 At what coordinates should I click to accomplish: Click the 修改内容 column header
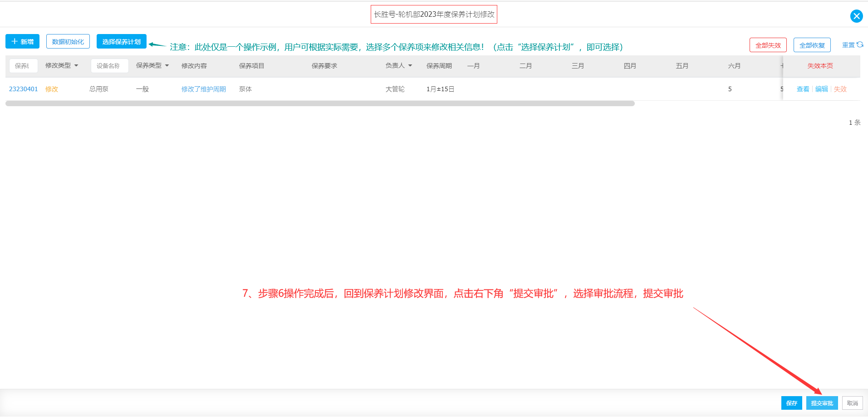pos(194,66)
